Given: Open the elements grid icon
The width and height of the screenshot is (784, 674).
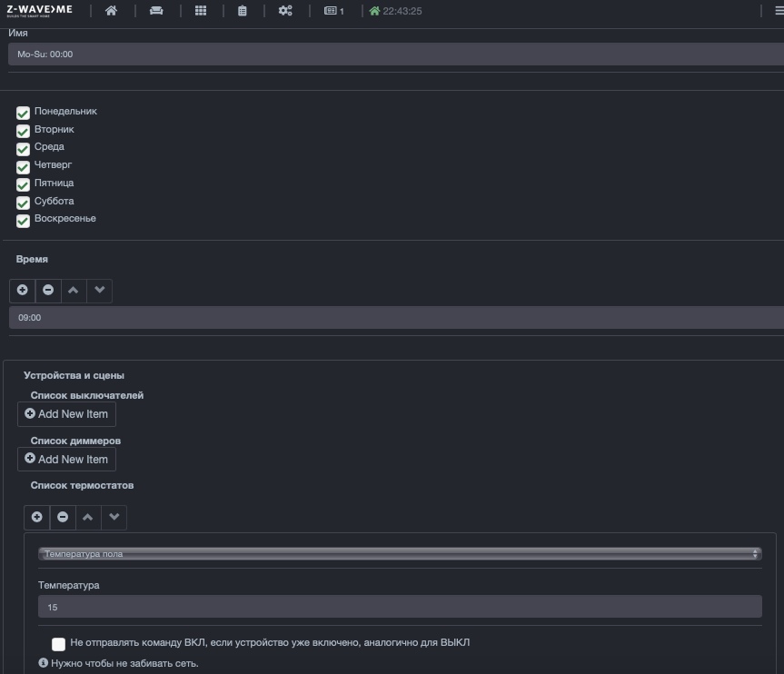Looking at the screenshot, I should click(201, 11).
